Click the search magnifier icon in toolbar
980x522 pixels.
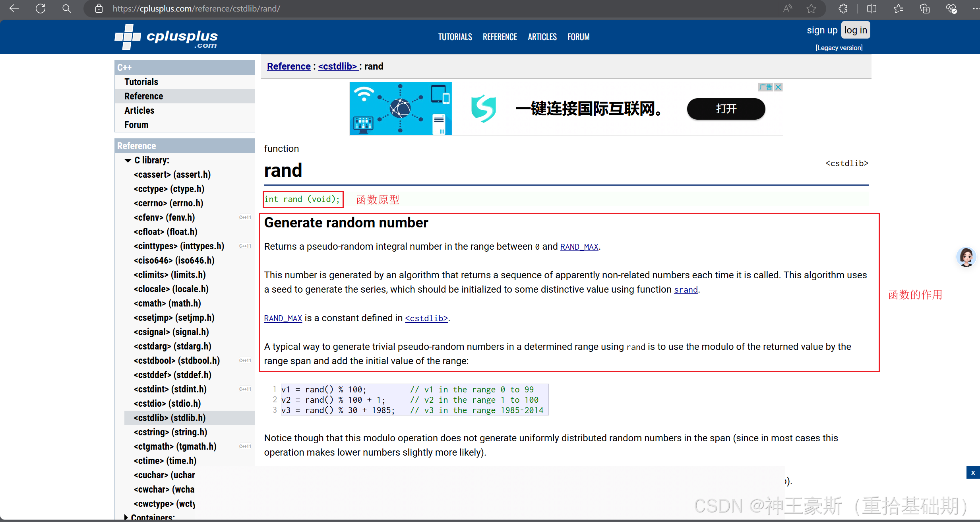67,8
